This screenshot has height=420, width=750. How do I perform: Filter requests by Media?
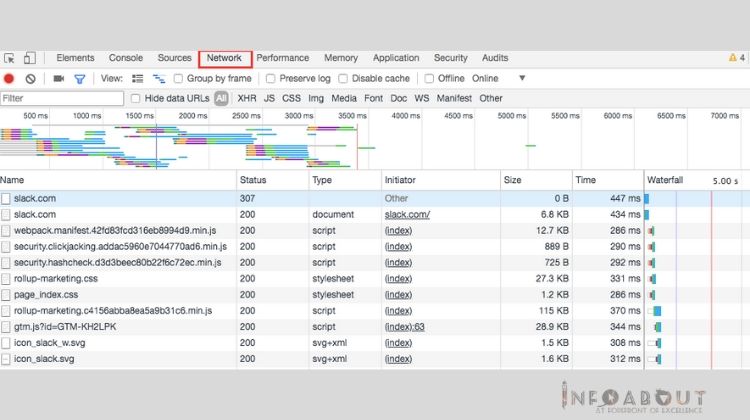click(344, 99)
